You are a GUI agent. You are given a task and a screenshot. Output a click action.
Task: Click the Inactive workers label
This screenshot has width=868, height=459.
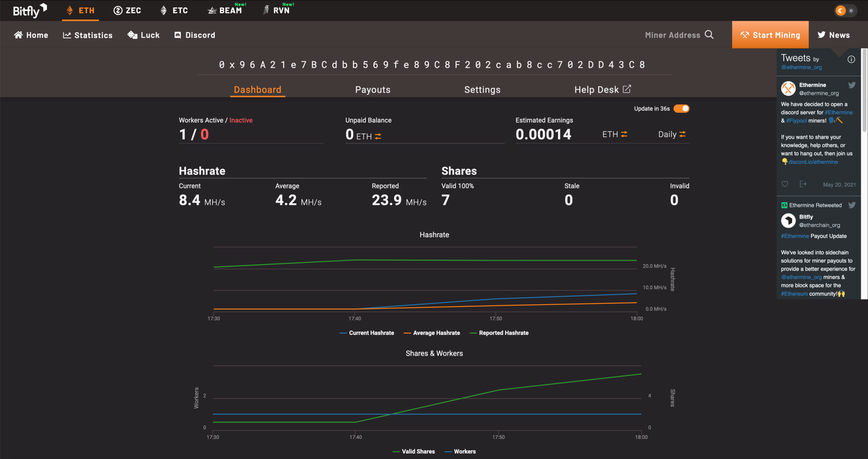tap(241, 120)
